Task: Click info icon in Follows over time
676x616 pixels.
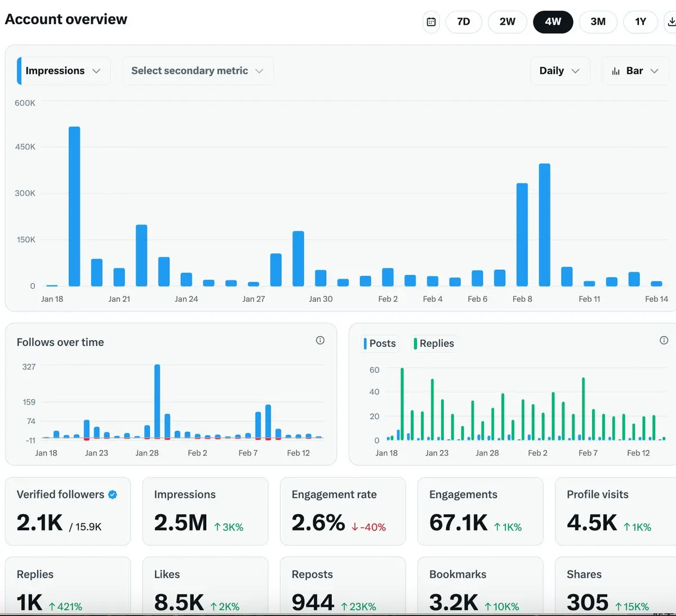Action: coord(320,340)
